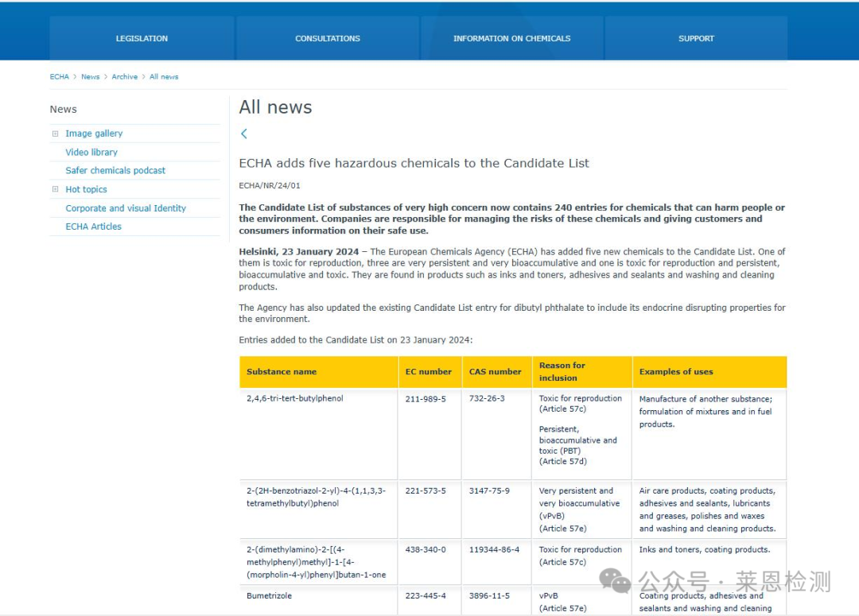Screen dimensions: 859x616
Task: Expand the Image gallery tree node
Action: click(55, 134)
